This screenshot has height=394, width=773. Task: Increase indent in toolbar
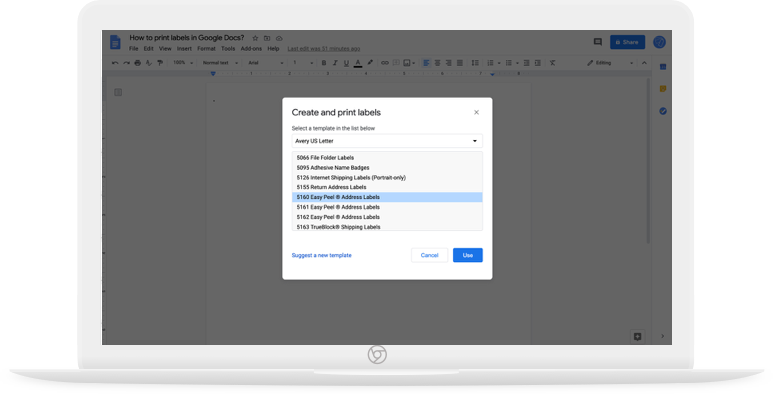click(538, 63)
